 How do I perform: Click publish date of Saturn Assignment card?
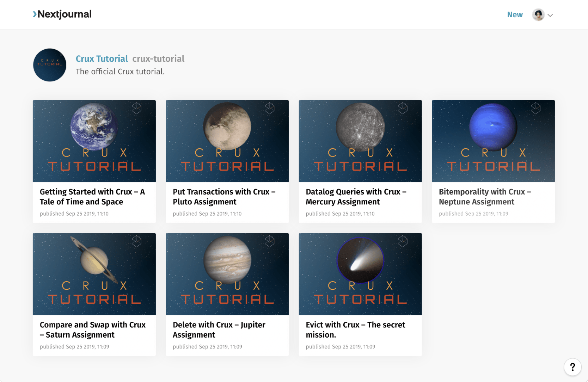pos(74,346)
